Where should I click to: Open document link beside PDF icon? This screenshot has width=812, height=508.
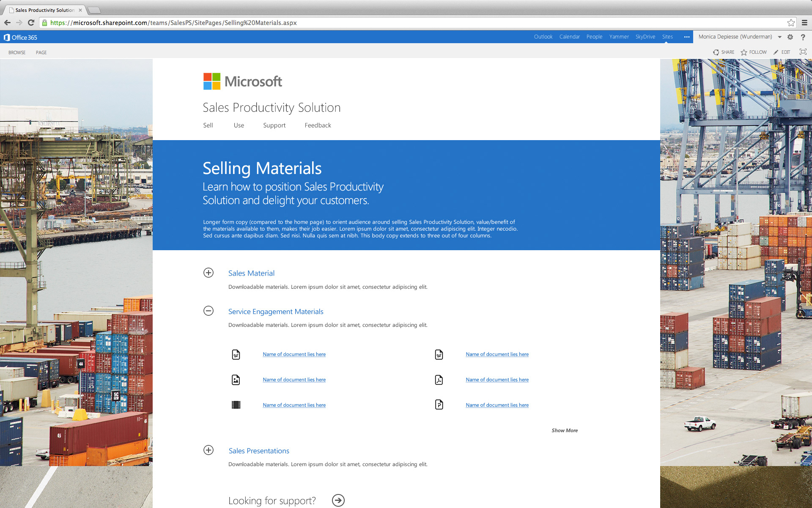(497, 380)
